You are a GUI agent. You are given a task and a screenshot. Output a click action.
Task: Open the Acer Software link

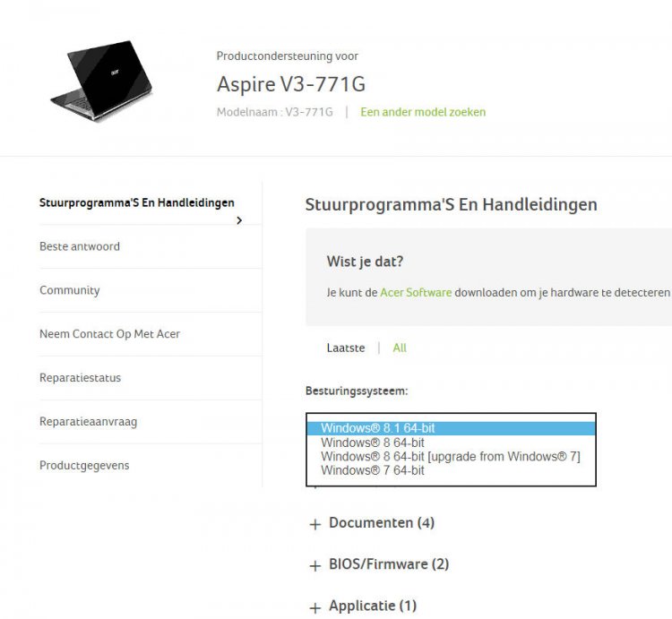click(x=416, y=293)
